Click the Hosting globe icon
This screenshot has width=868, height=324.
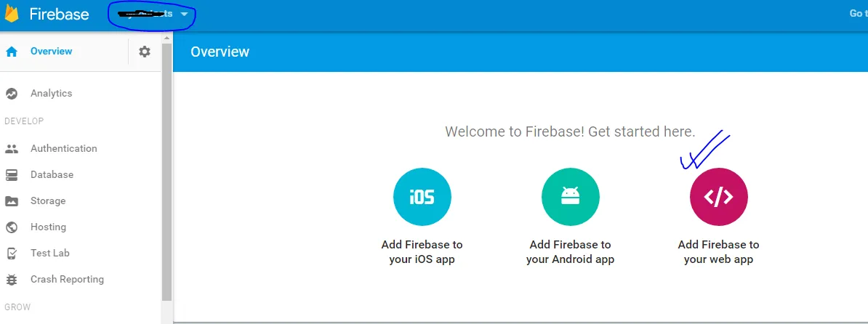(x=12, y=227)
